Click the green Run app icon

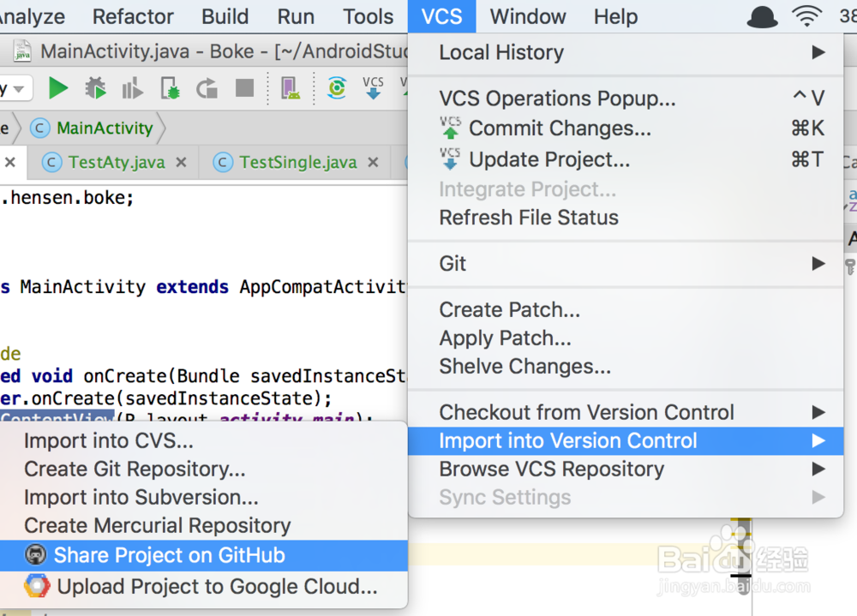[x=58, y=87]
